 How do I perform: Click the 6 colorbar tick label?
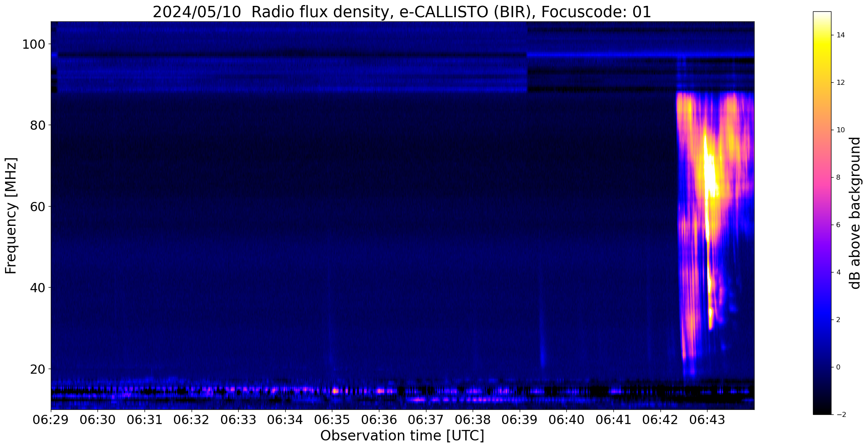click(x=839, y=225)
